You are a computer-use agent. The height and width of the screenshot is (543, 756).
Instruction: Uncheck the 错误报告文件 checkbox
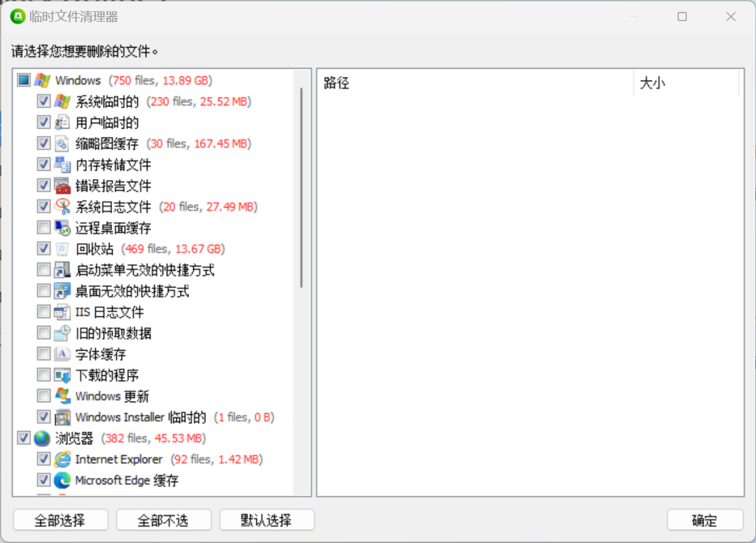pos(43,185)
